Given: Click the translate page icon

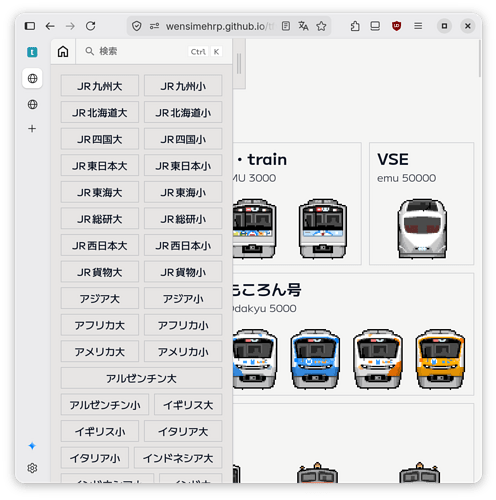Looking at the screenshot, I should tap(303, 26).
